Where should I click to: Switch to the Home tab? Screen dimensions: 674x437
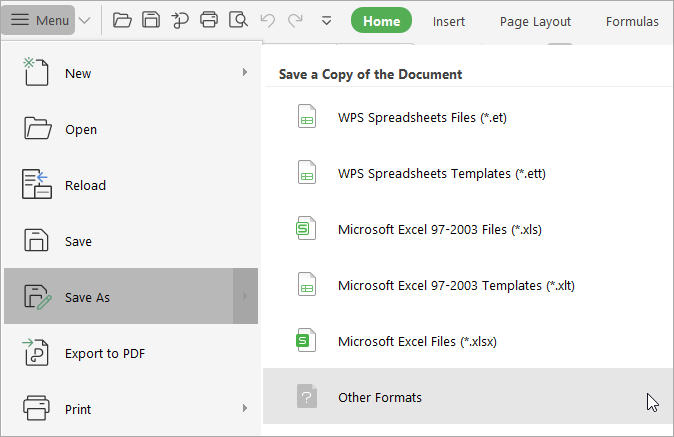click(381, 21)
